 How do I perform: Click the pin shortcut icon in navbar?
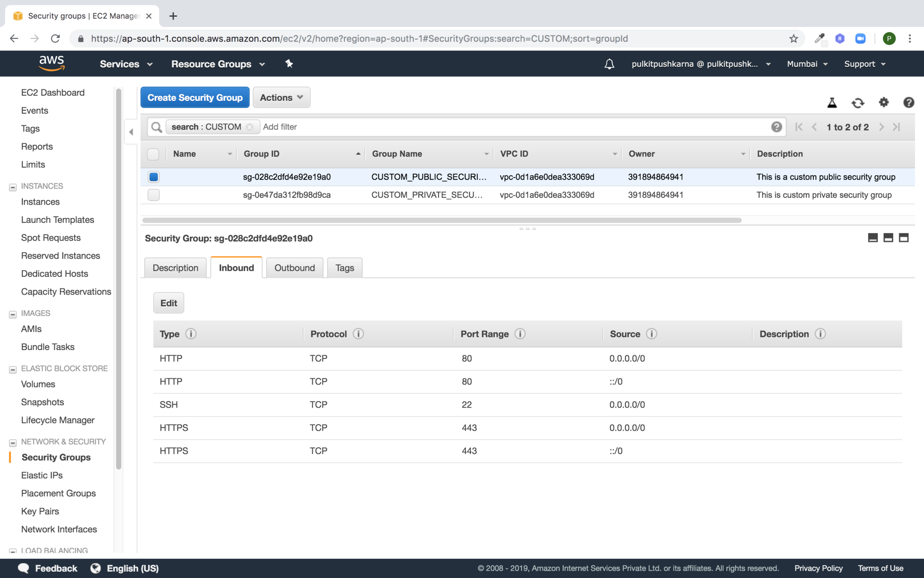click(x=289, y=64)
